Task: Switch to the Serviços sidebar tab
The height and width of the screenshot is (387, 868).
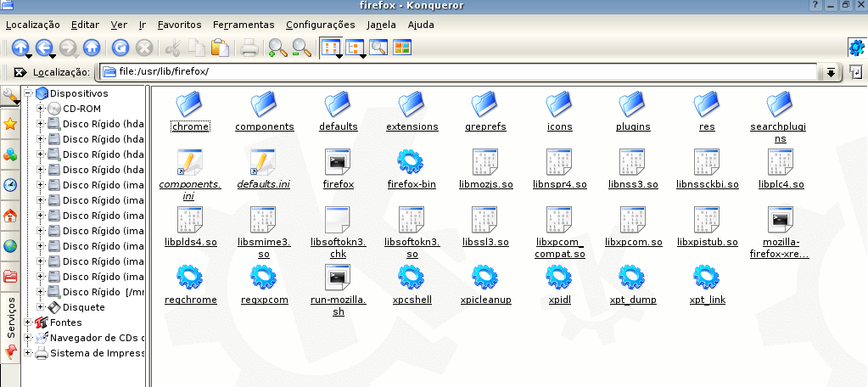Action: pyautogui.click(x=10, y=317)
